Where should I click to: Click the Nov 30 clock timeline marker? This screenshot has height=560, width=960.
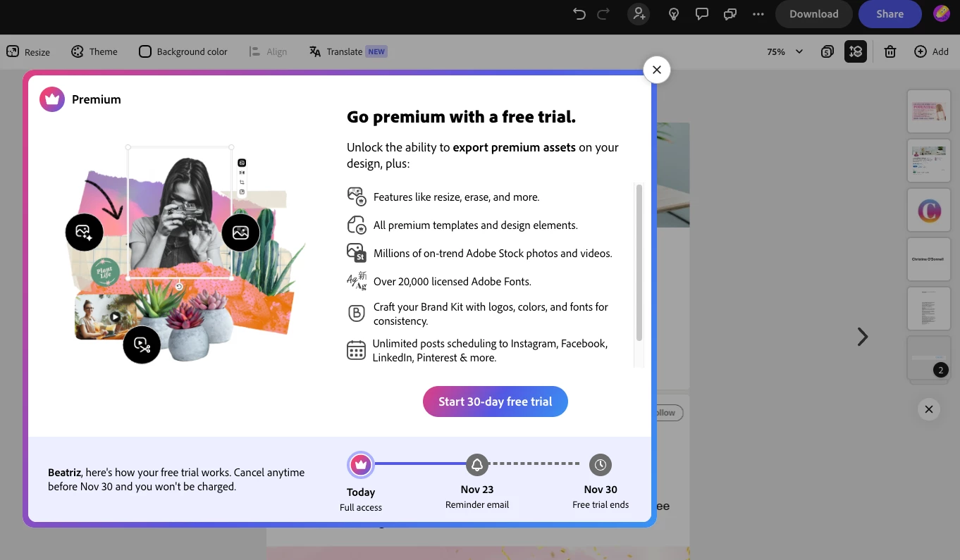(601, 464)
